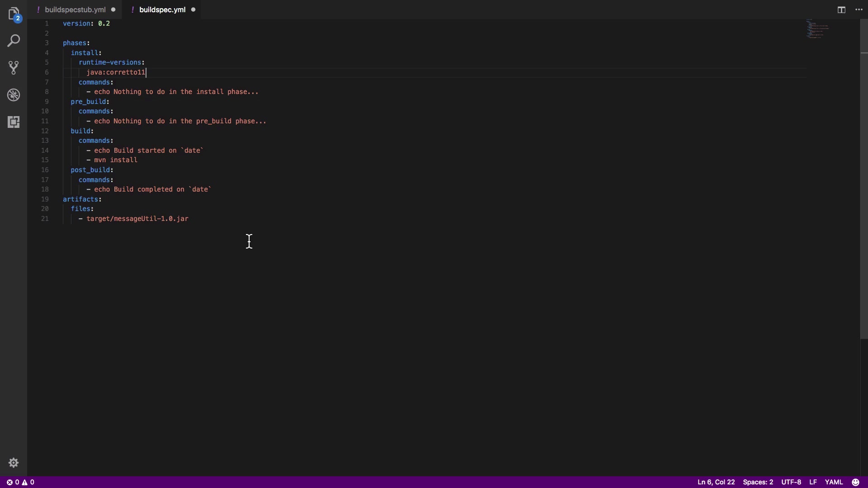Open the Extensions view icon
This screenshot has width=868, height=488.
[14, 122]
